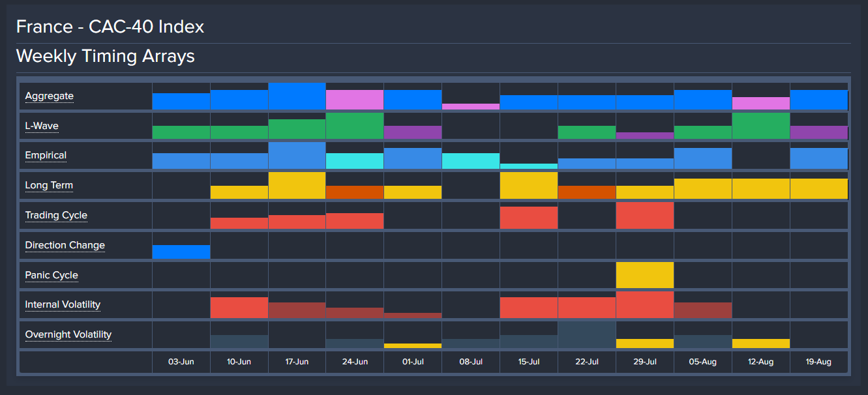Click the France - CAC-40 Index heading
This screenshot has height=395, width=868.
(x=110, y=27)
